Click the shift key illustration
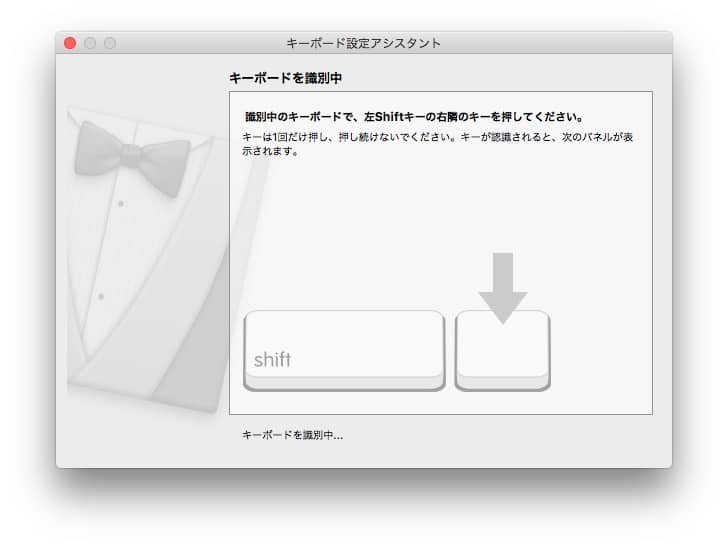 (344, 351)
